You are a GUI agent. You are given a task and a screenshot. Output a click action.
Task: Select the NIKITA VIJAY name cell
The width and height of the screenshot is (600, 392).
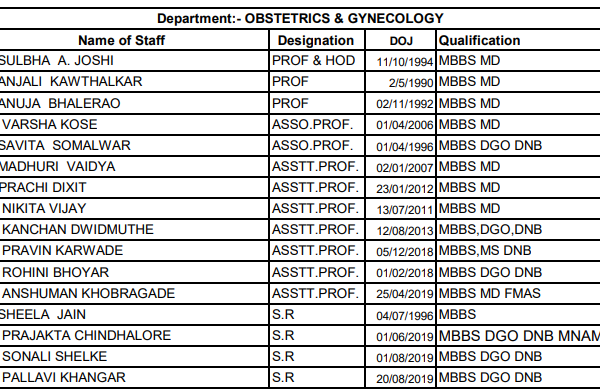point(44,209)
